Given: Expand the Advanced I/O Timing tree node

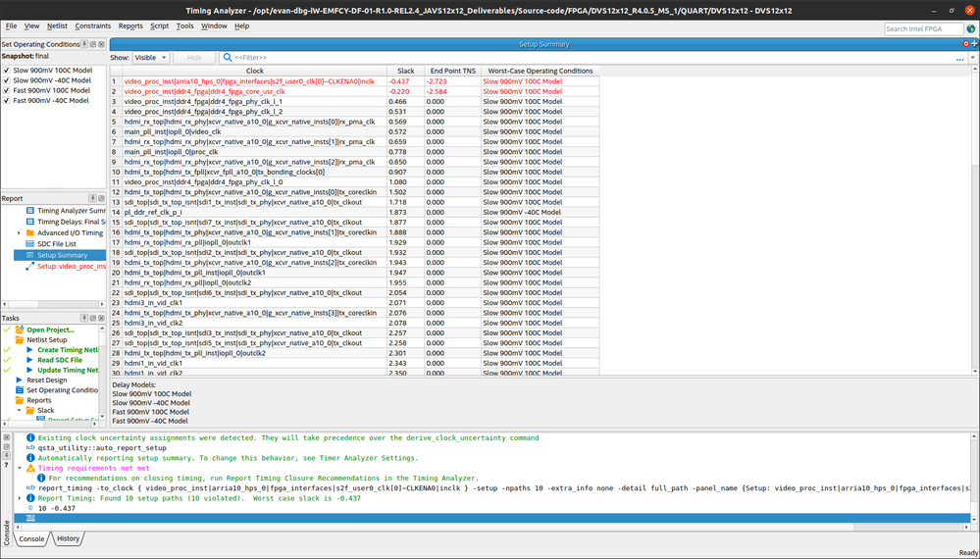Looking at the screenshot, I should click(19, 233).
